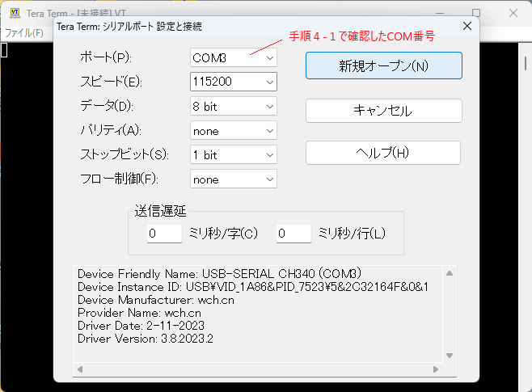Expand the データ(D) 8 bit dropdown
The height and width of the screenshot is (392, 532).
(x=234, y=107)
